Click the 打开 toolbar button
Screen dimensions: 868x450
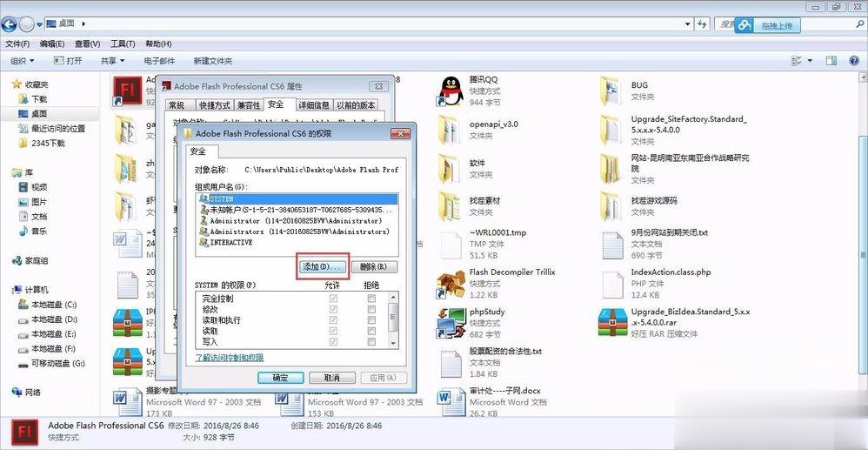click(68, 61)
